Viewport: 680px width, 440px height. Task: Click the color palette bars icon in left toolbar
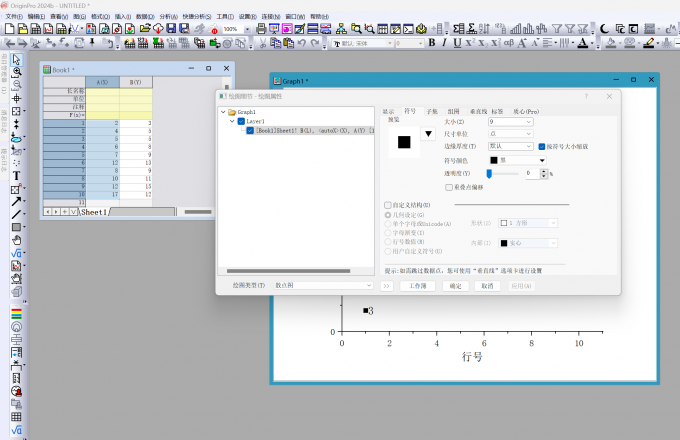coord(16,314)
